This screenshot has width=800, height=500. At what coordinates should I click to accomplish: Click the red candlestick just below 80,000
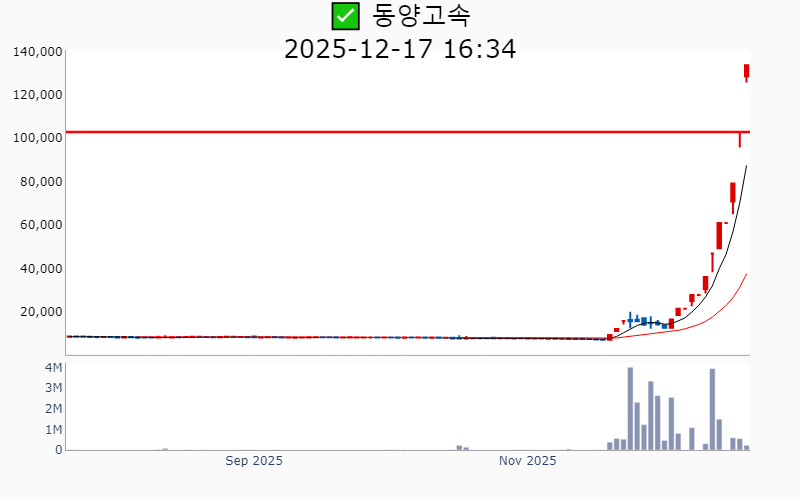pos(733,192)
